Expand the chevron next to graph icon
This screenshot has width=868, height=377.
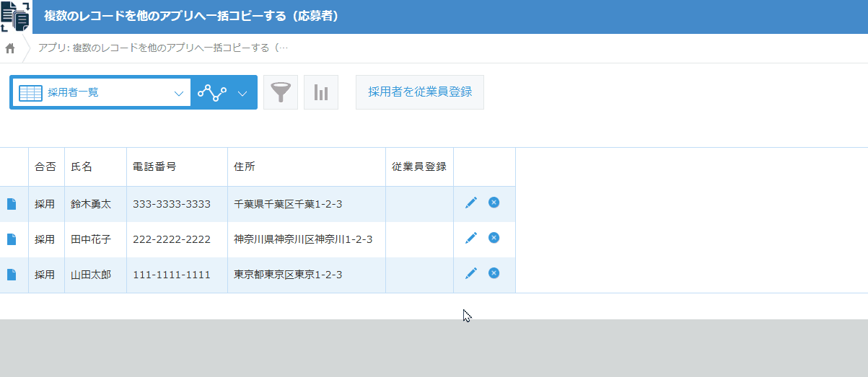click(242, 93)
